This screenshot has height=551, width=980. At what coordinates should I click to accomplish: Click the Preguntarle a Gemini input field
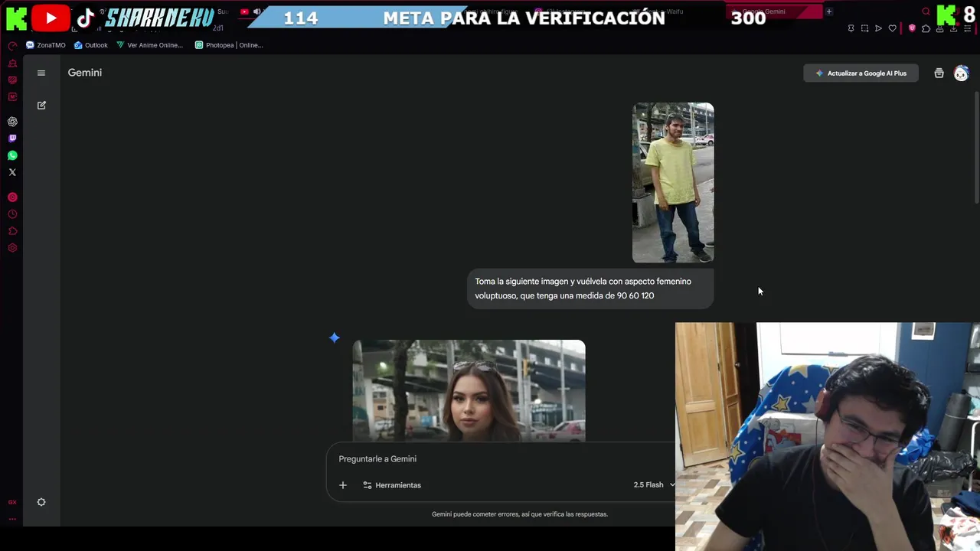[x=501, y=459]
